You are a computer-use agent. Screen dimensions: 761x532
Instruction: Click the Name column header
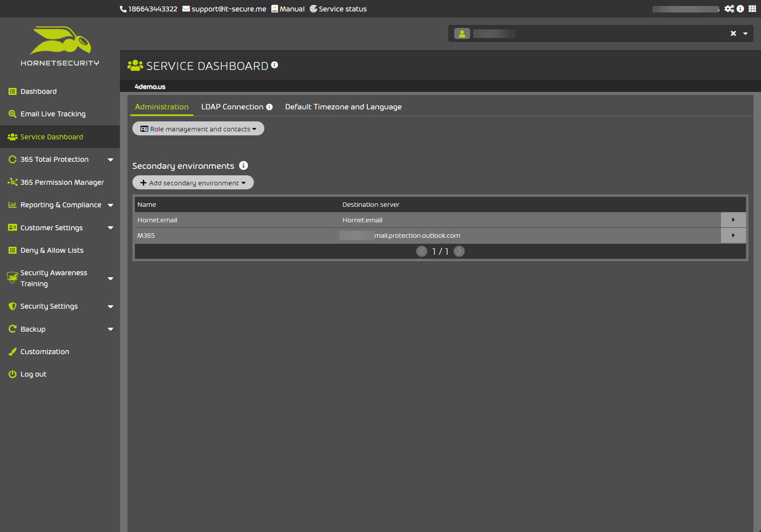coord(147,204)
